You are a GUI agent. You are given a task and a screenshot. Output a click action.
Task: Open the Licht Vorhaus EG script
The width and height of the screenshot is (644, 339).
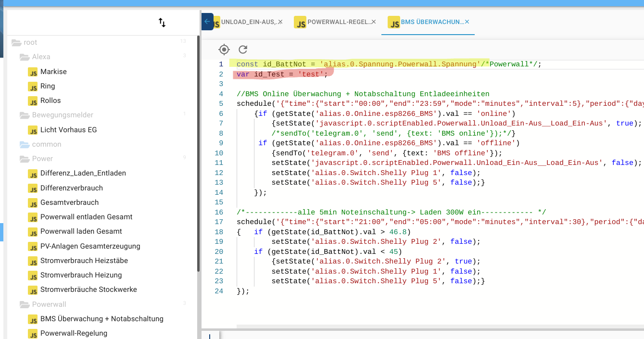[68, 130]
